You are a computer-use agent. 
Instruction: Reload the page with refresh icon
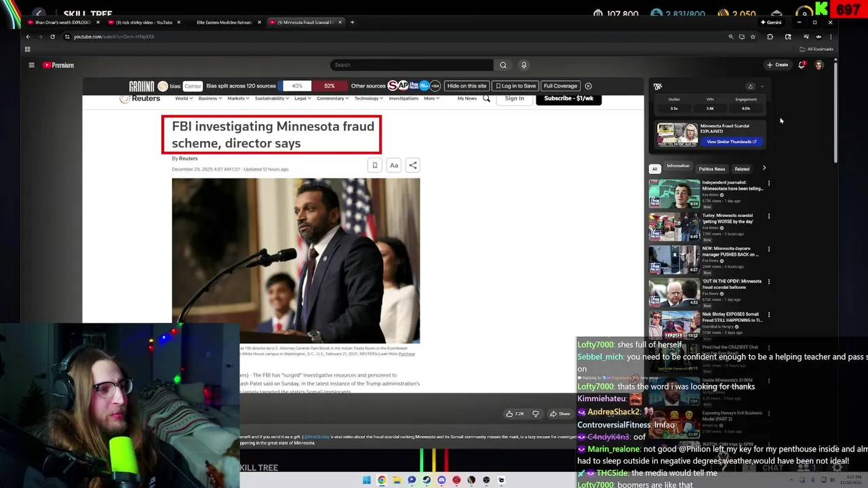tap(52, 37)
